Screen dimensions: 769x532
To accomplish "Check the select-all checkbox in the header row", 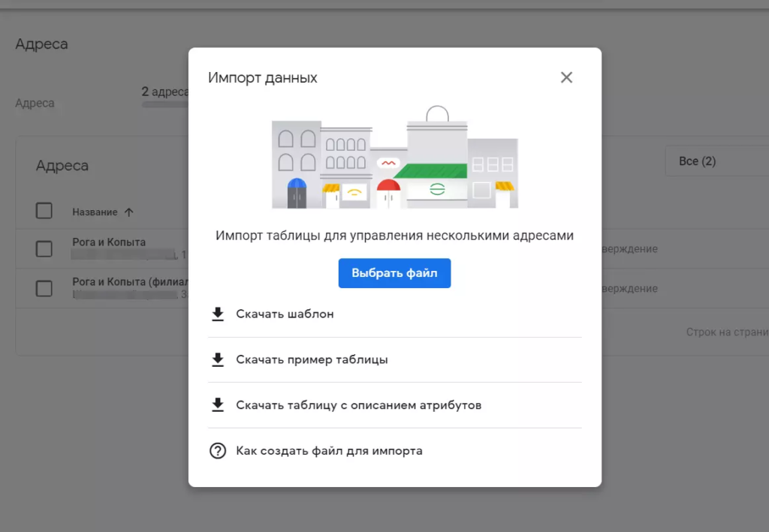I will pyautogui.click(x=44, y=211).
